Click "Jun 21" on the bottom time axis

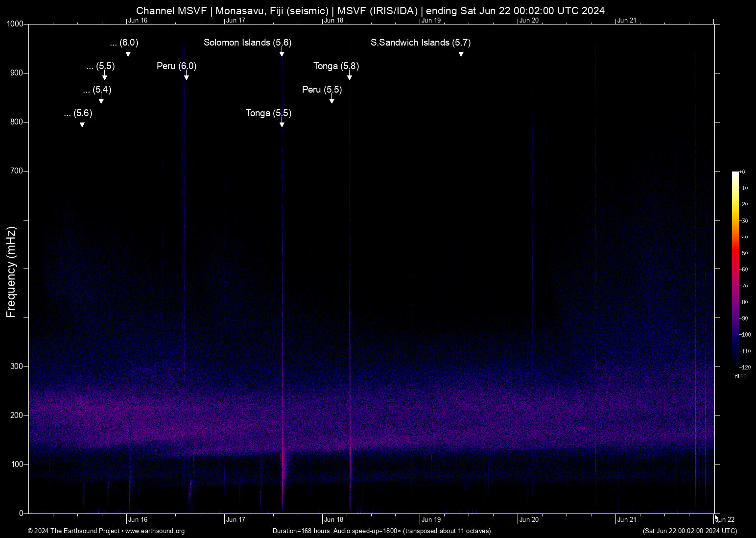point(627,520)
